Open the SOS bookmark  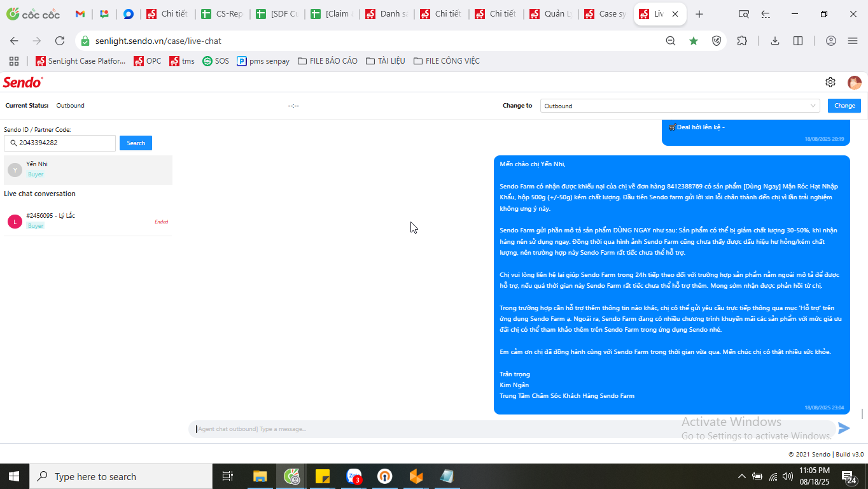pos(216,61)
